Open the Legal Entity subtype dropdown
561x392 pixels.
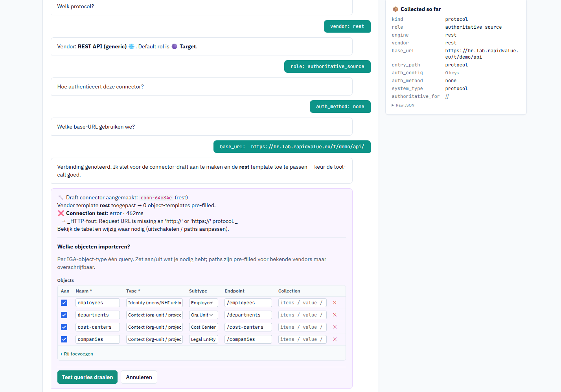coord(203,339)
